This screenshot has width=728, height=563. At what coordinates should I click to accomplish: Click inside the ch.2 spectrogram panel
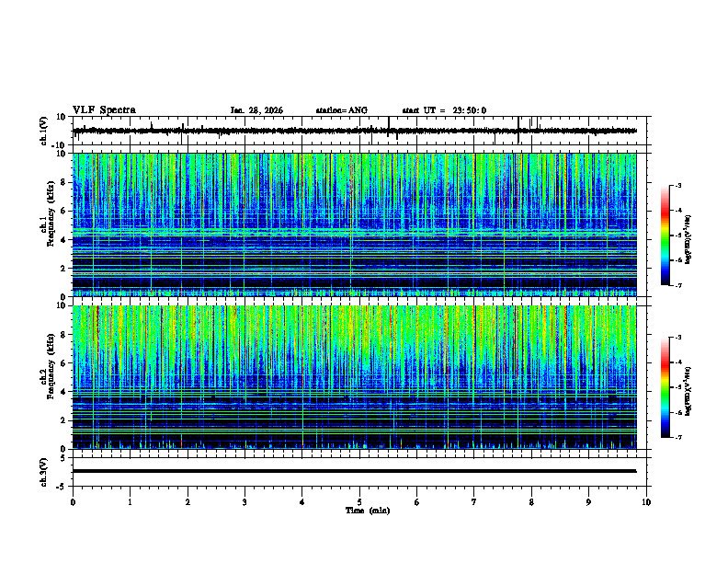(354, 377)
